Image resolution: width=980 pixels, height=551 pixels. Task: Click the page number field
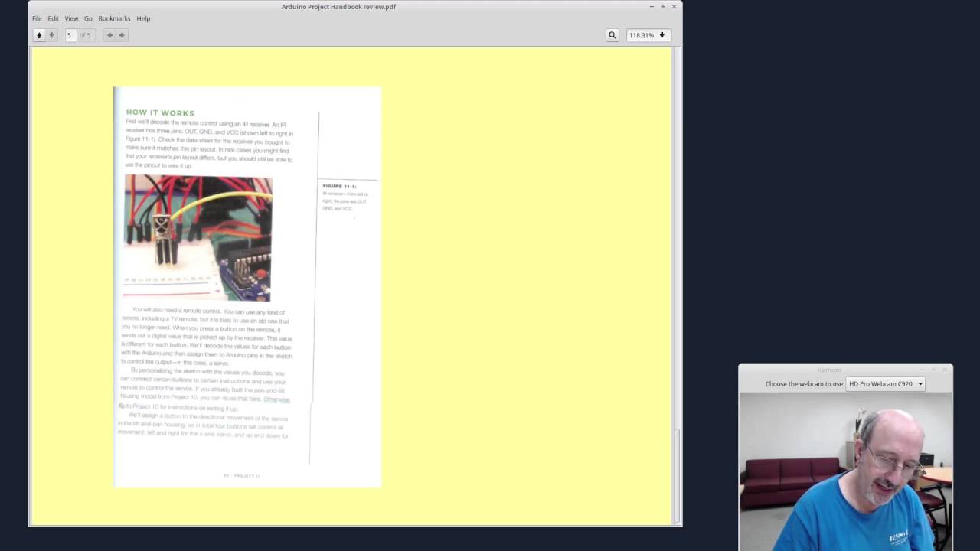click(70, 35)
